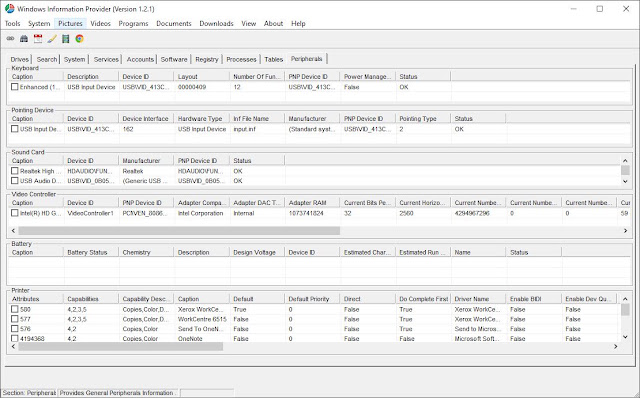Select the checkbox for printer 576
Screen dimensions: 640x398
[x=15, y=329]
